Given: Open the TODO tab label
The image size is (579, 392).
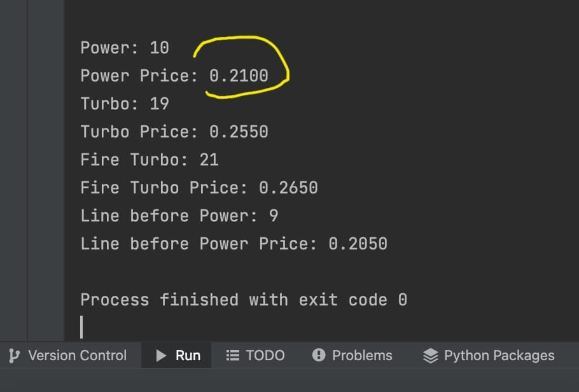Looking at the screenshot, I should [x=265, y=356].
